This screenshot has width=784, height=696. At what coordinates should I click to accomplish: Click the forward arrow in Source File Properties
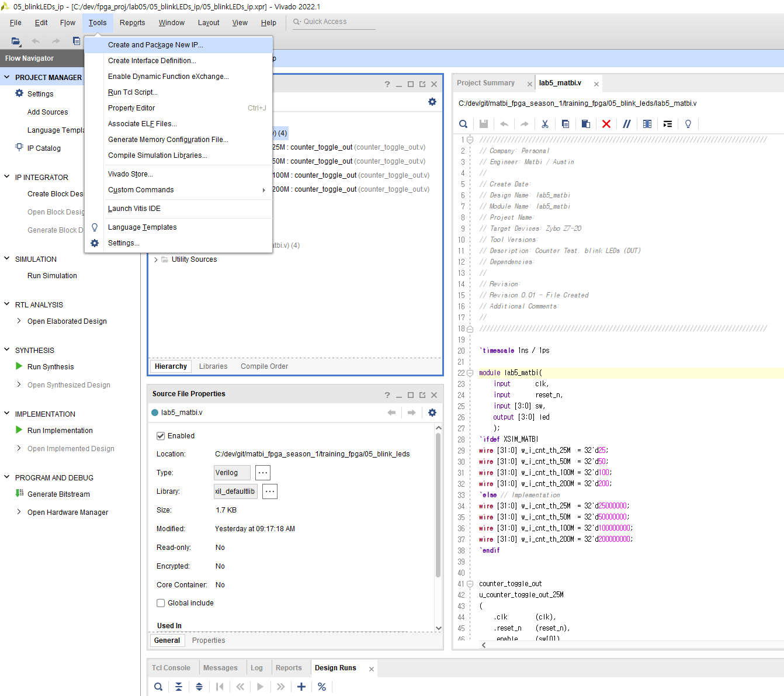(x=411, y=413)
